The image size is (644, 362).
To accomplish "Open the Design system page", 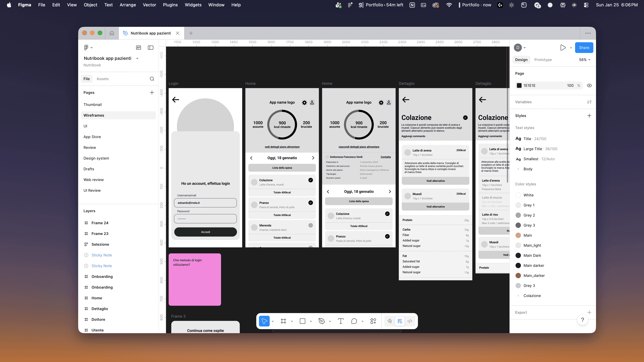I will pos(96,158).
